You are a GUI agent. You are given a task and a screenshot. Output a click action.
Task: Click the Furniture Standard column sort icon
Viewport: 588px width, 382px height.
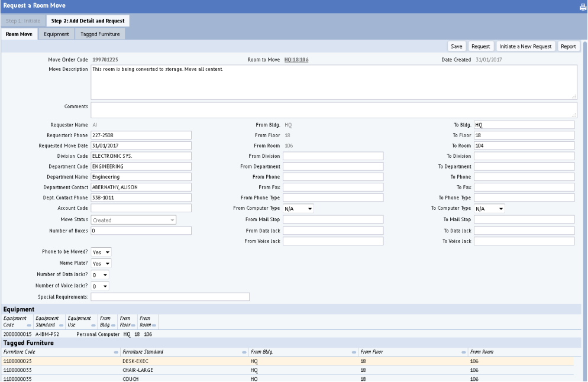[x=245, y=352]
